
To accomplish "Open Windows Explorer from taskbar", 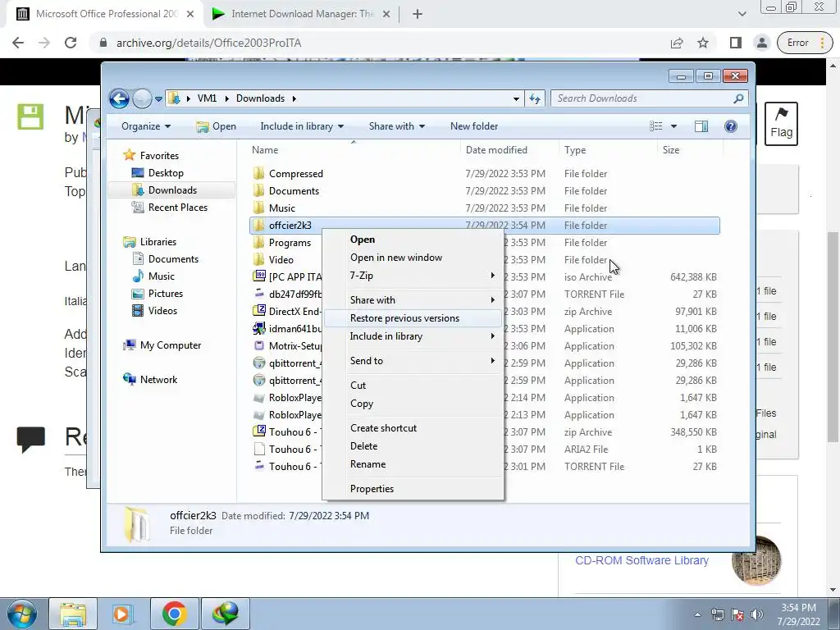I will tap(73, 614).
